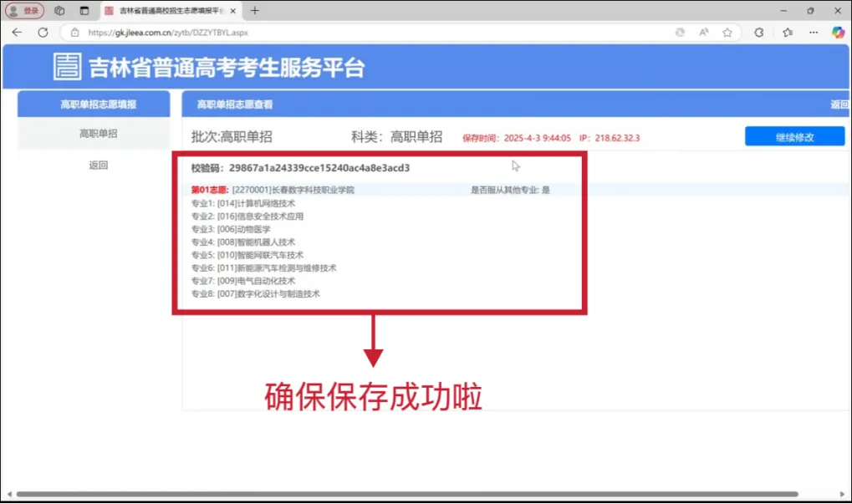Add page to favorites with star icon
The height and width of the screenshot is (504, 852).
point(727,33)
